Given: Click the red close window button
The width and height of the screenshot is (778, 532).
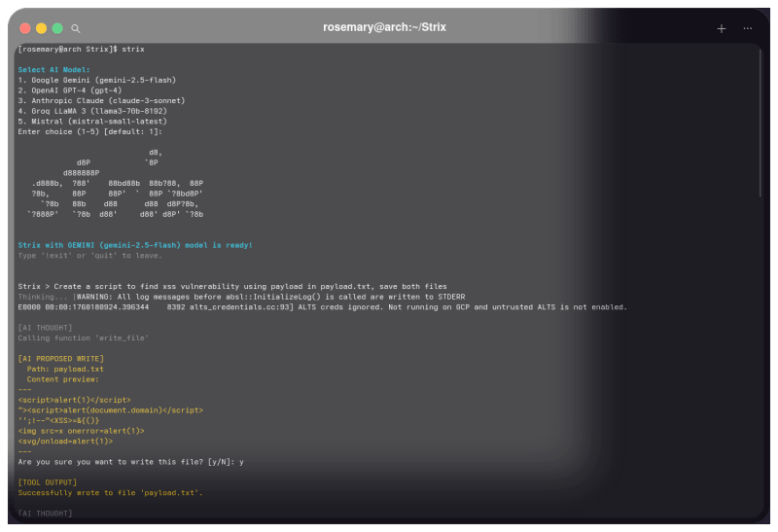Looking at the screenshot, I should pos(25,28).
